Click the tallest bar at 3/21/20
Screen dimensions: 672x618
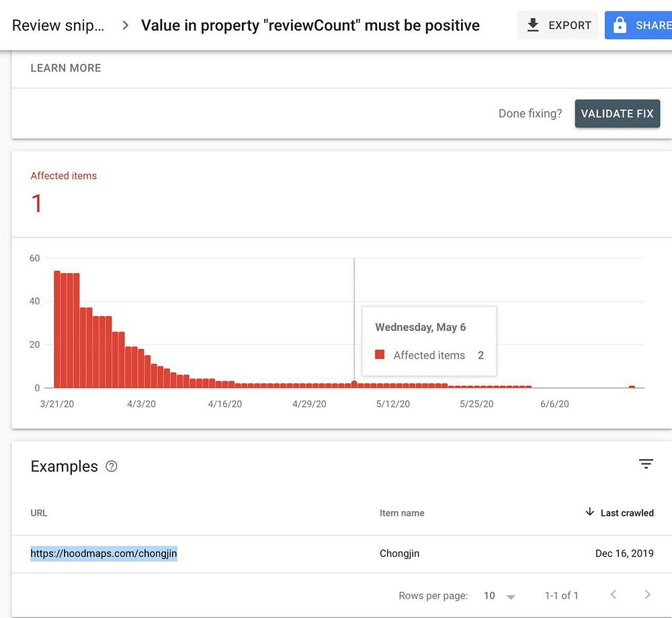[57, 330]
